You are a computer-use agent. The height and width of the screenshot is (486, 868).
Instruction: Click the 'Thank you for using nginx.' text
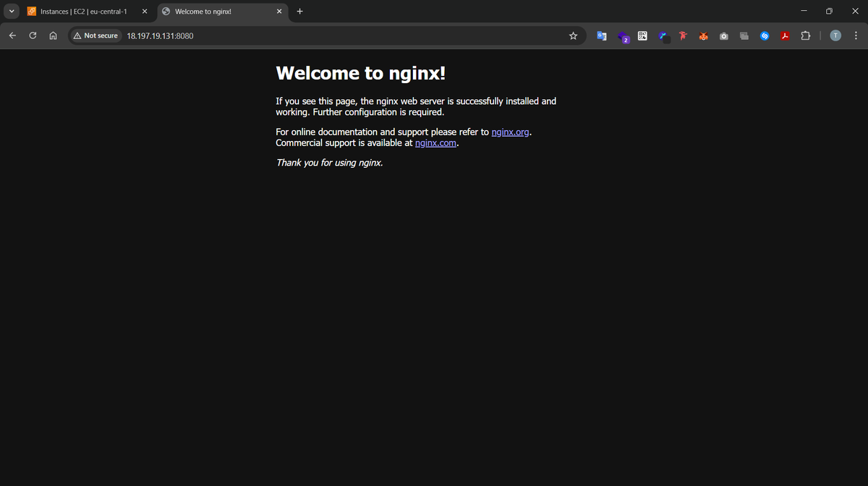click(x=329, y=163)
